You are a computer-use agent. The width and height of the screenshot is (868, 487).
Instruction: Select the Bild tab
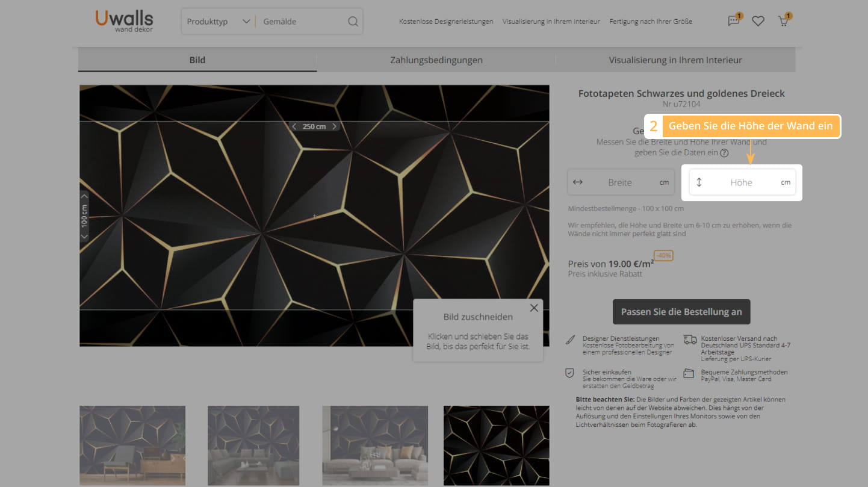point(197,60)
